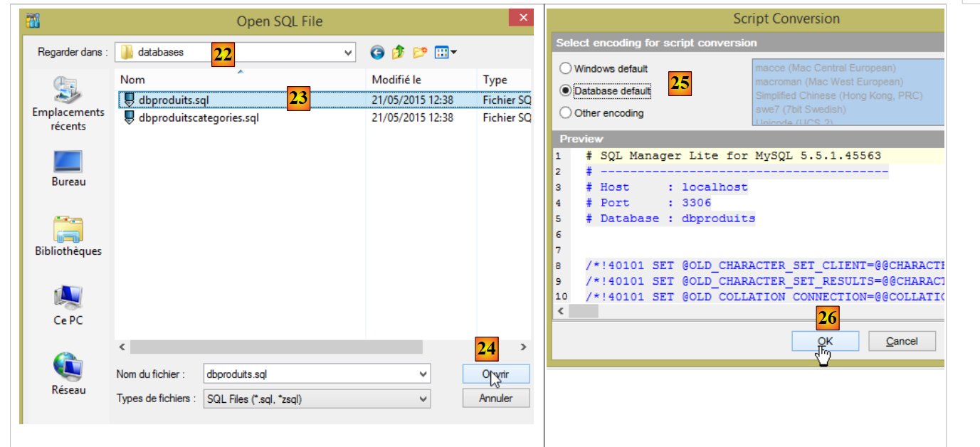Image resolution: width=980 pixels, height=447 pixels.
Task: Click the Back navigation arrow icon
Action: [x=377, y=52]
